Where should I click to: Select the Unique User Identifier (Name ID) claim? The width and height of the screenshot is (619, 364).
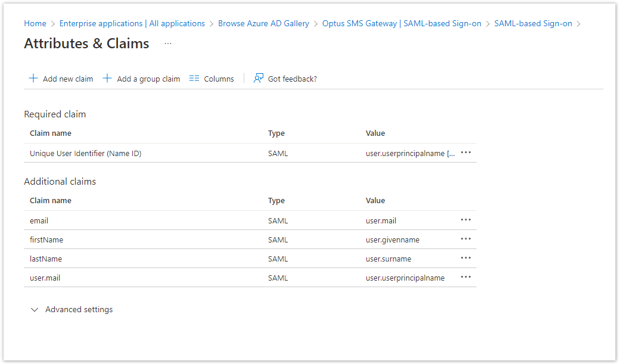click(x=85, y=154)
